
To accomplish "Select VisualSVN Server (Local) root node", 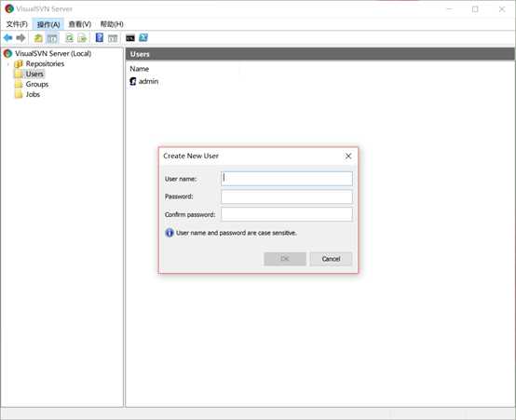I will (53, 53).
